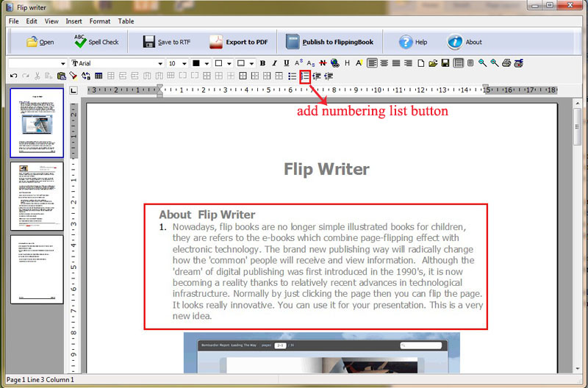Click the left indent marker on ruler

159,90
